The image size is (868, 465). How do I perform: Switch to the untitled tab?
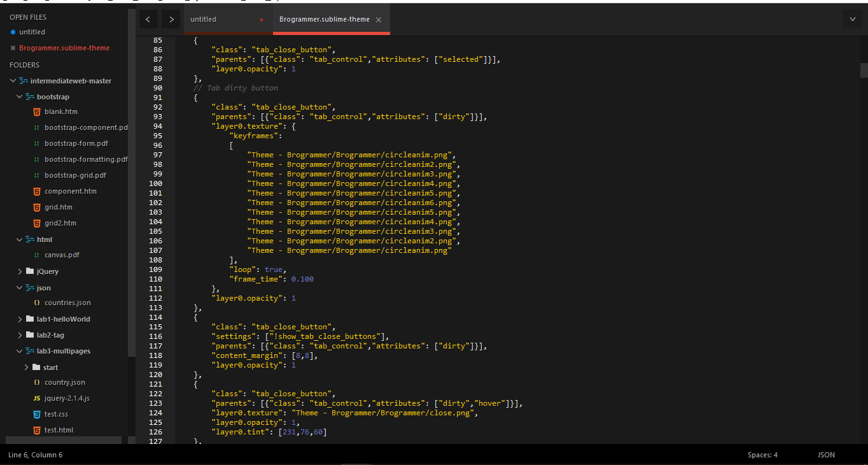pyautogui.click(x=216, y=18)
